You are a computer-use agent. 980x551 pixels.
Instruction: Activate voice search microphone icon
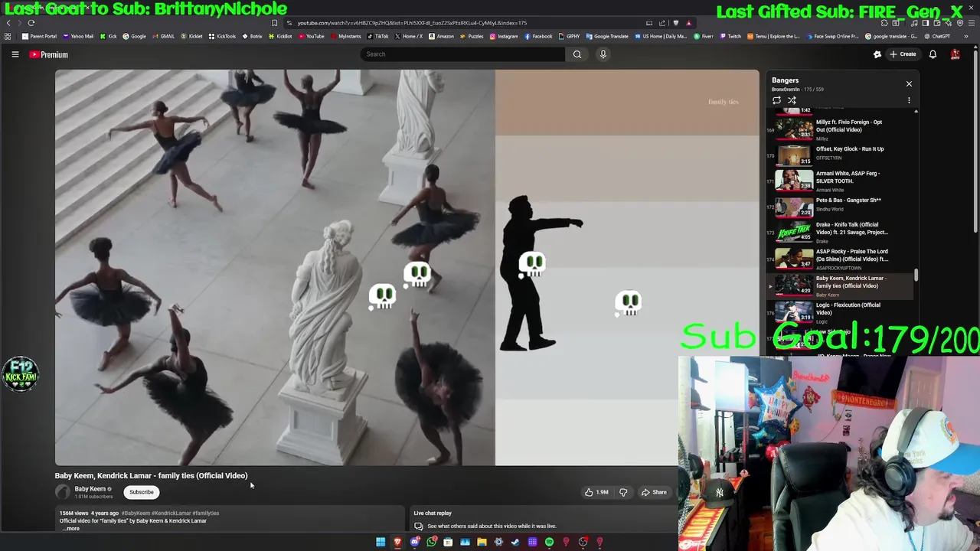(603, 54)
